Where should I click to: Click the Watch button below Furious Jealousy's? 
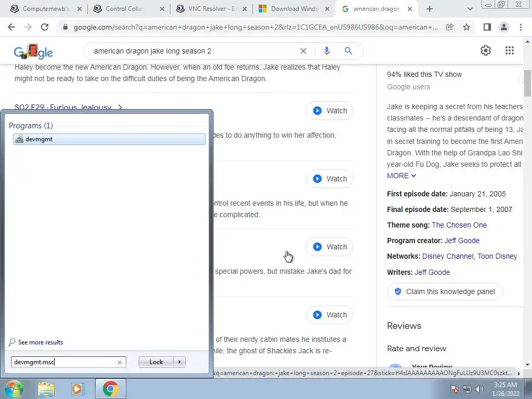point(329,179)
